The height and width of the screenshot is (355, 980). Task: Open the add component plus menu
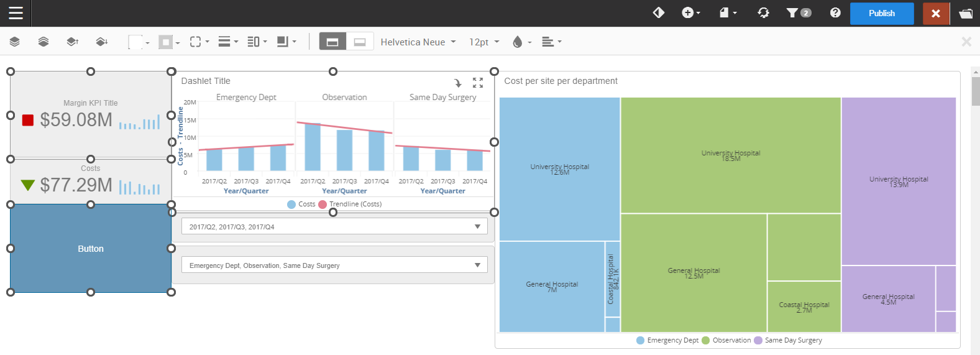pos(690,13)
